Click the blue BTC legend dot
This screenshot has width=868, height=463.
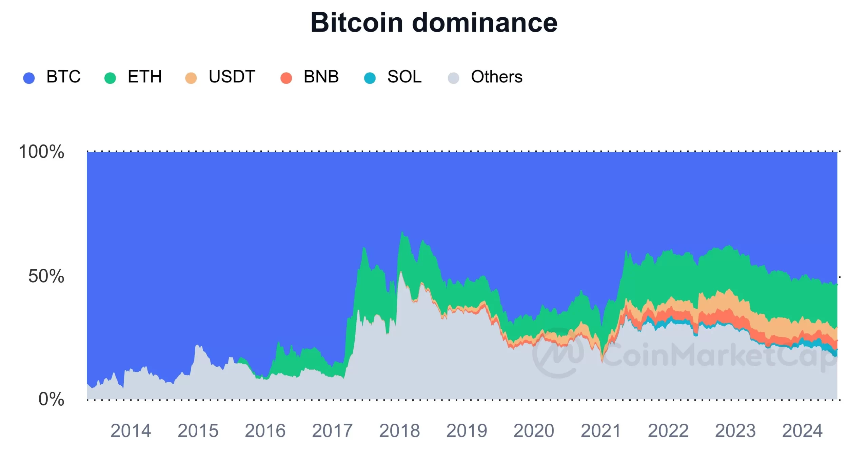(29, 78)
